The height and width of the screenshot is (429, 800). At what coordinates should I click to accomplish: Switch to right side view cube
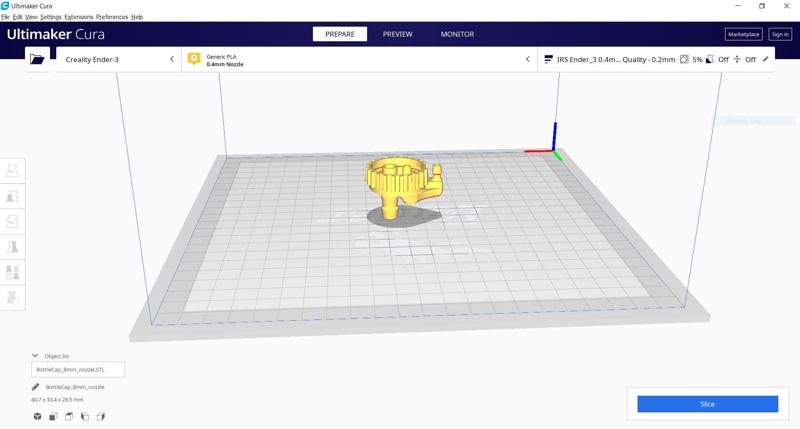tap(101, 416)
